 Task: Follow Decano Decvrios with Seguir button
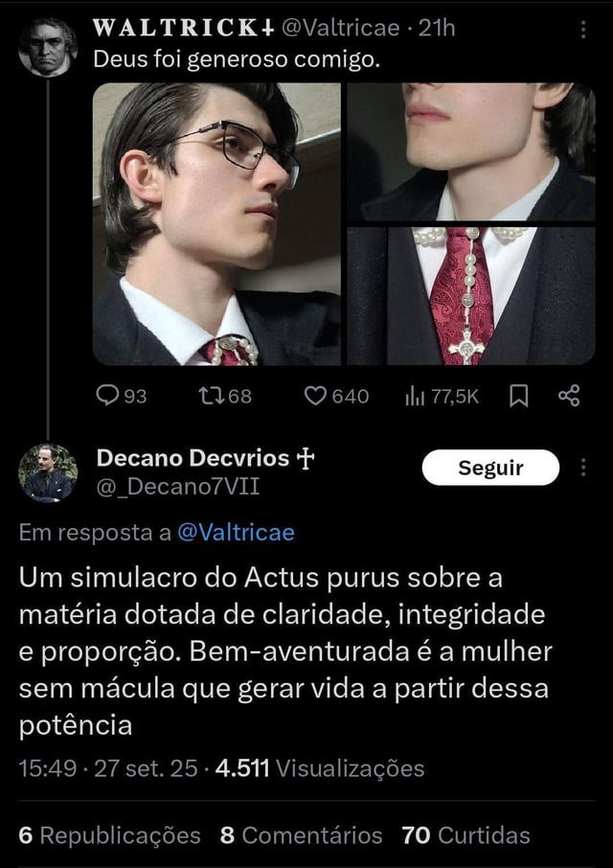(x=490, y=468)
